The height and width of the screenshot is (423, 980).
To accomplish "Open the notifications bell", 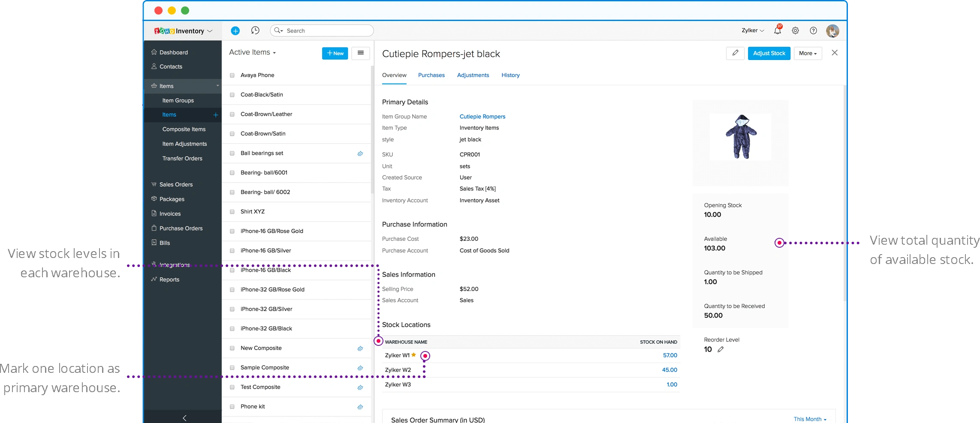I will click(x=778, y=30).
